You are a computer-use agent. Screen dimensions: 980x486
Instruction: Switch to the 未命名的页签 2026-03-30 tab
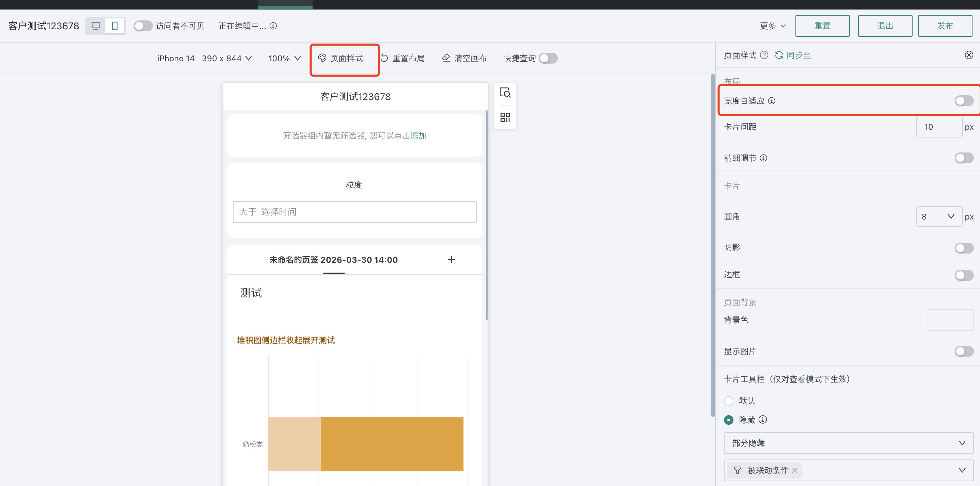coord(333,260)
